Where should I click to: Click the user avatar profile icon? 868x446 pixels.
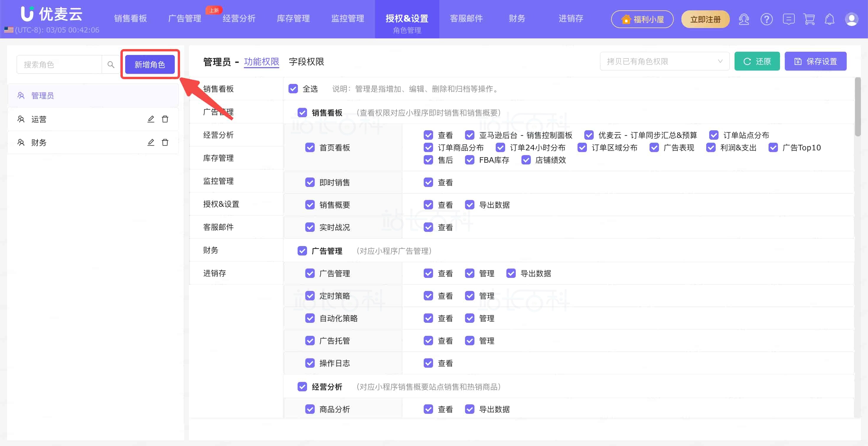point(851,19)
